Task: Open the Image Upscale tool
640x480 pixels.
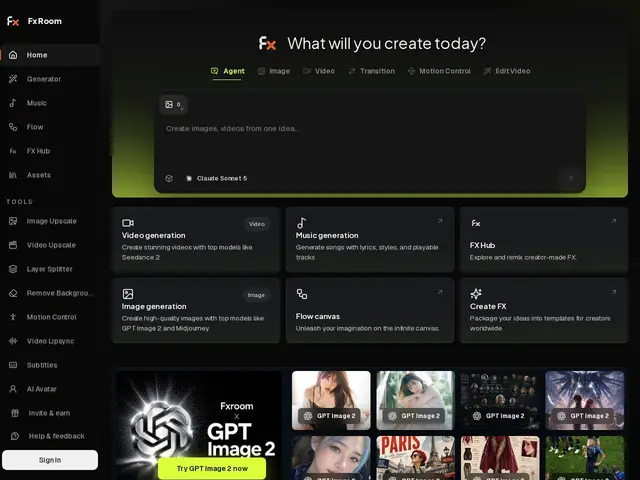Action: coord(50,221)
